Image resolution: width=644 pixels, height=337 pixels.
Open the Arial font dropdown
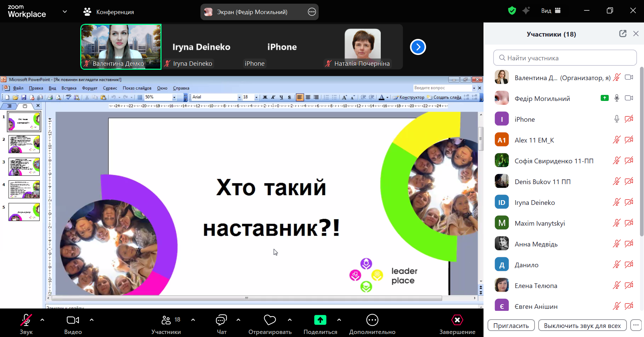(239, 97)
